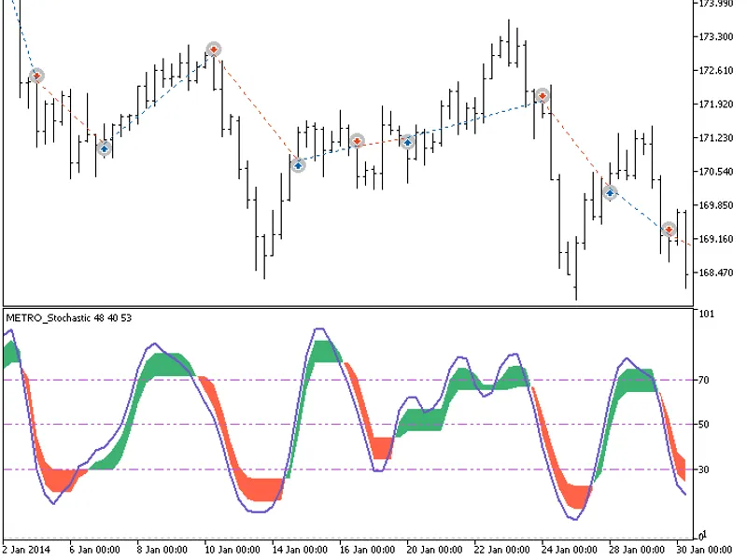
Task: Click the red sell marker near 16 Jan
Action: pos(358,141)
